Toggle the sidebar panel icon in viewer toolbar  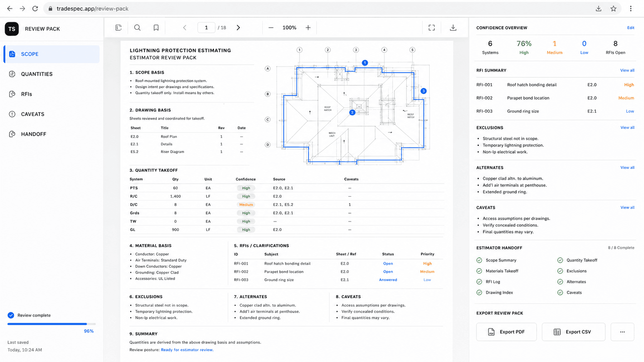pyautogui.click(x=119, y=28)
